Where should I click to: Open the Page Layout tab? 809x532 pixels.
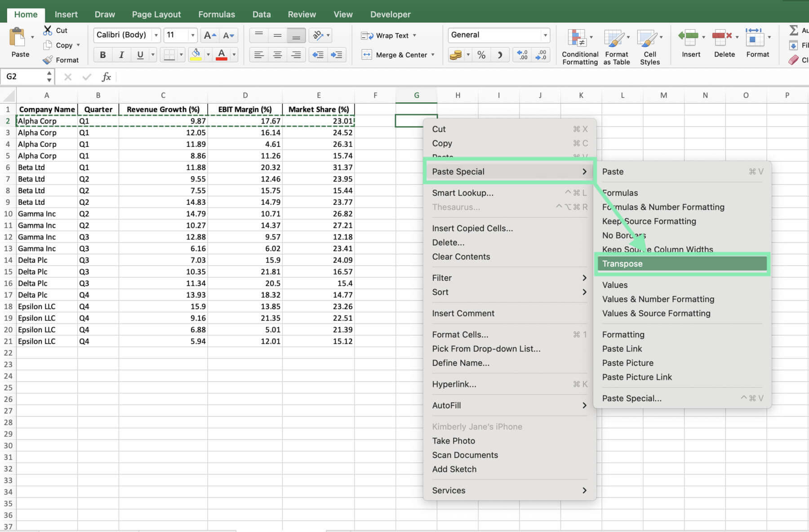tap(156, 14)
